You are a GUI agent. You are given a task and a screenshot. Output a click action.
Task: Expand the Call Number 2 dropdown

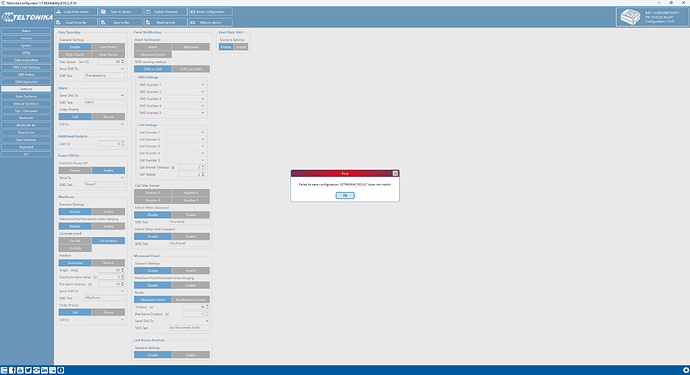pos(185,139)
